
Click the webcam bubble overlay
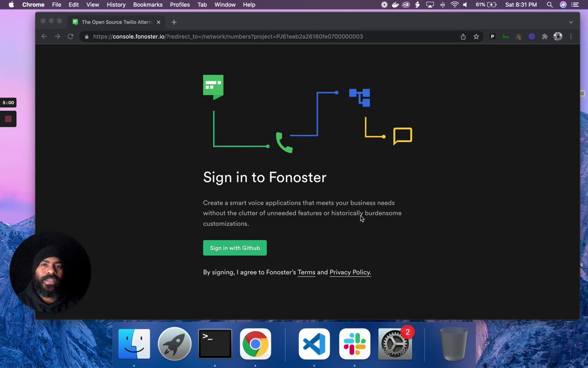tap(50, 271)
